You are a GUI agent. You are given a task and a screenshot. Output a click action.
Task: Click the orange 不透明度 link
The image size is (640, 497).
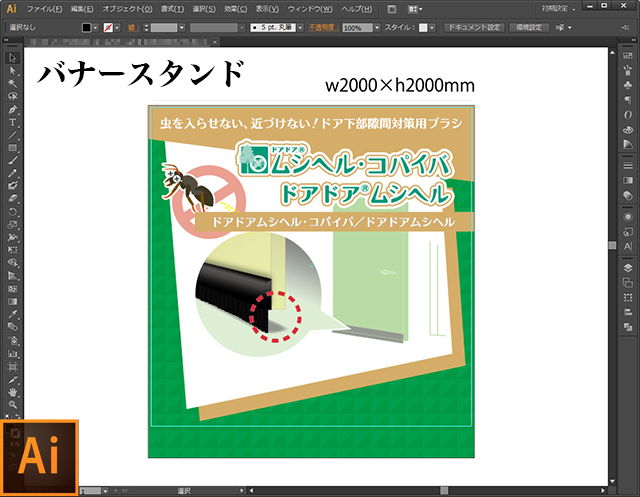[x=324, y=27]
